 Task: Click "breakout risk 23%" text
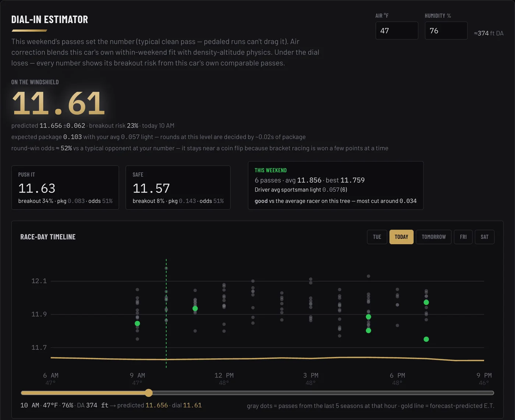coord(114,126)
